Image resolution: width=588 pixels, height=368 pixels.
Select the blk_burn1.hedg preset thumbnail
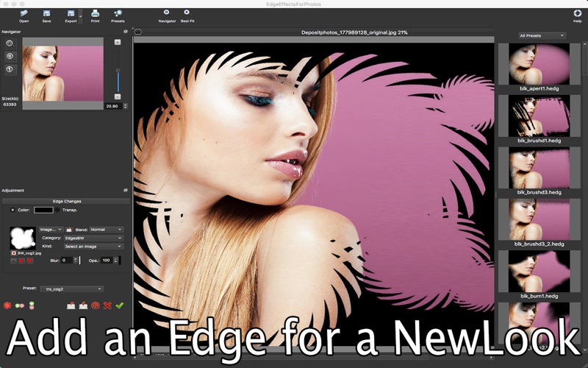(539, 272)
